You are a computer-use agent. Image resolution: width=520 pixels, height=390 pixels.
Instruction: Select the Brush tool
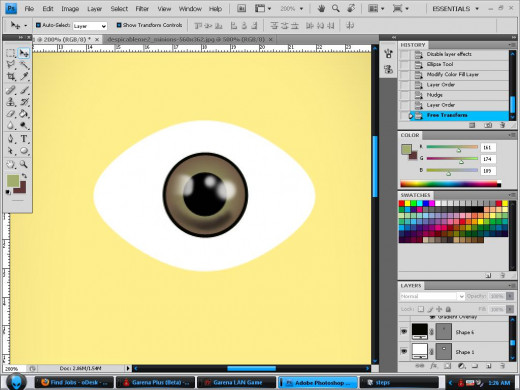tap(24, 90)
